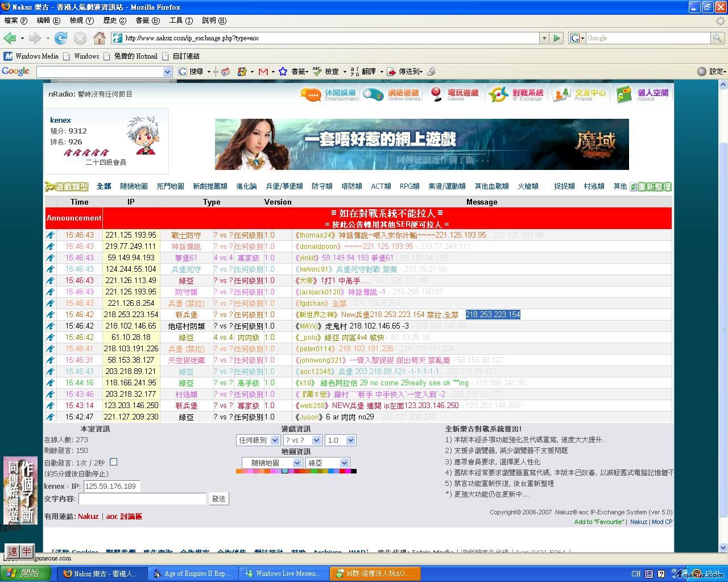The height and width of the screenshot is (582, 728).
Task: Select the 隨機地圖 game type filter
Action: coord(134,186)
